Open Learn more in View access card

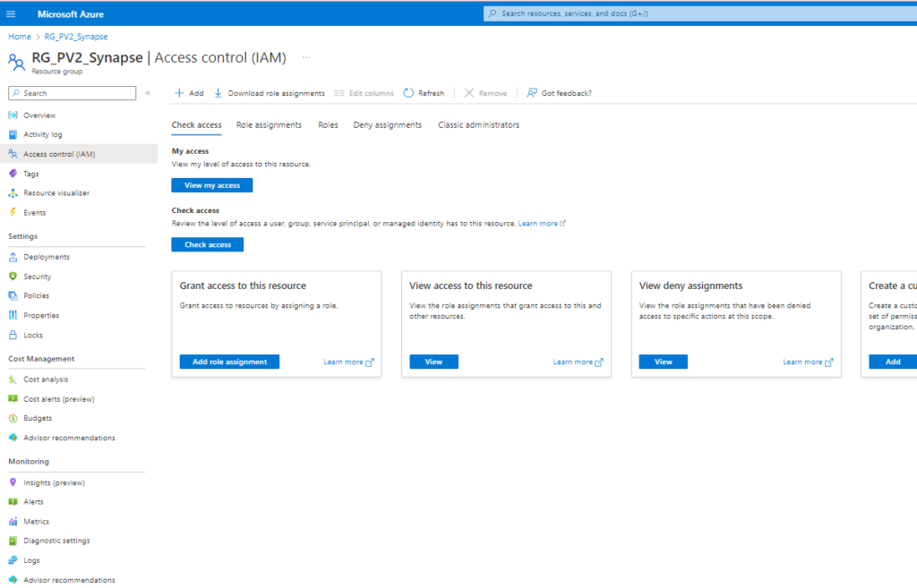[x=578, y=362]
